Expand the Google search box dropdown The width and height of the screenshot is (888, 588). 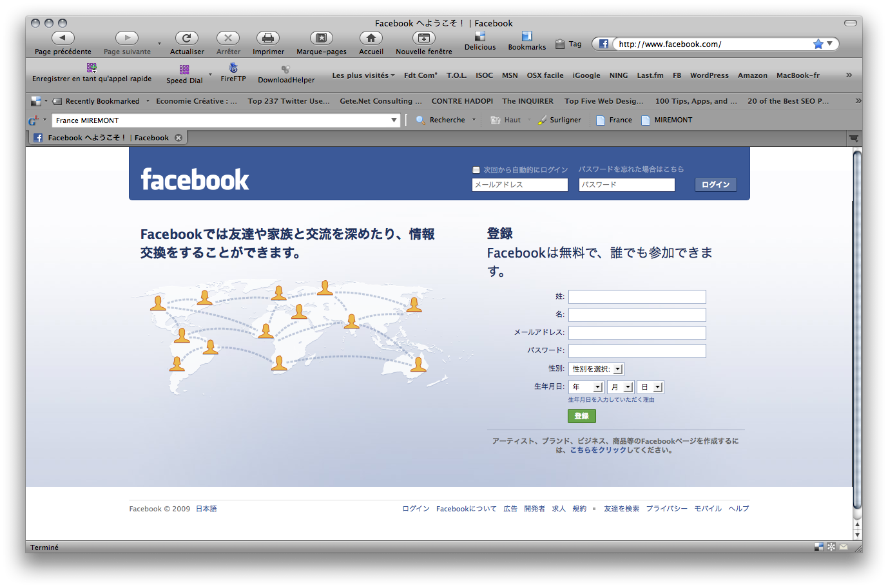pyautogui.click(x=394, y=120)
